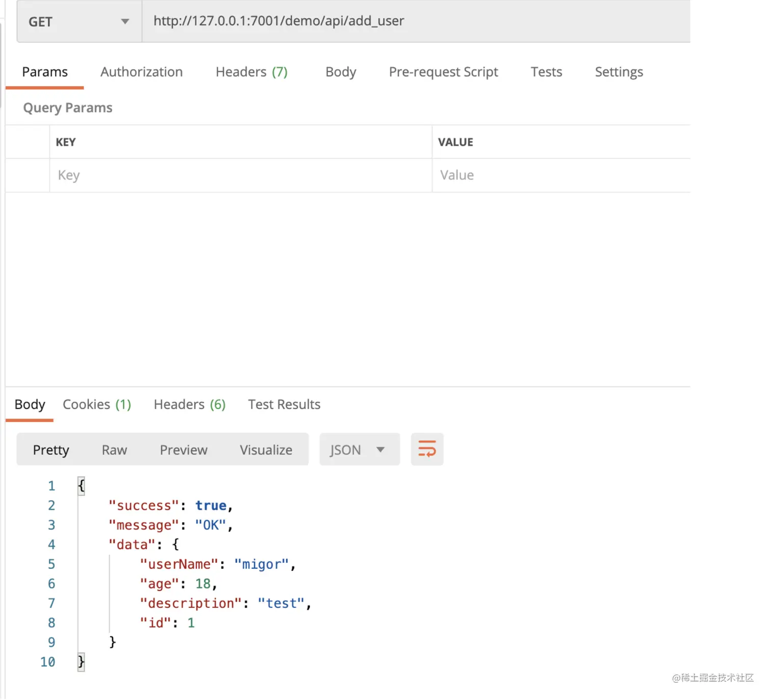Select the Pretty view
The height and width of the screenshot is (700, 771).
tap(51, 450)
